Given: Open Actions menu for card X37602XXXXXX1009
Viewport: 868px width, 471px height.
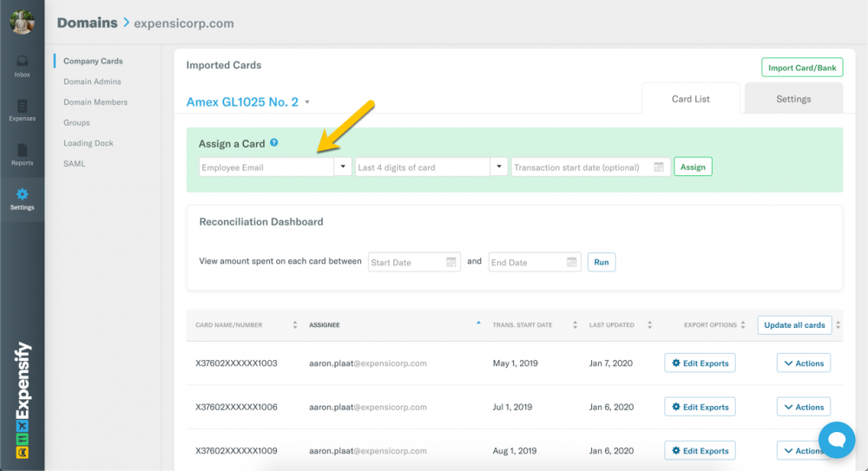Looking at the screenshot, I should tap(804, 450).
